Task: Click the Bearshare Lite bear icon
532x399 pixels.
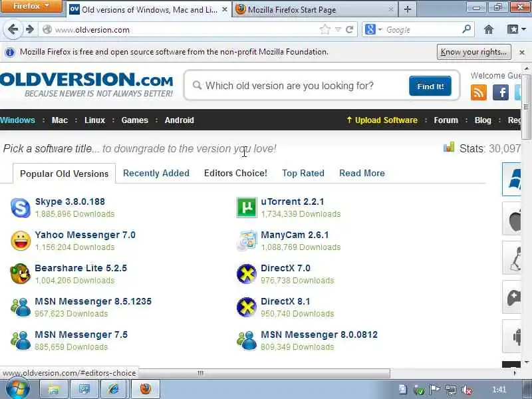Action: (21, 273)
